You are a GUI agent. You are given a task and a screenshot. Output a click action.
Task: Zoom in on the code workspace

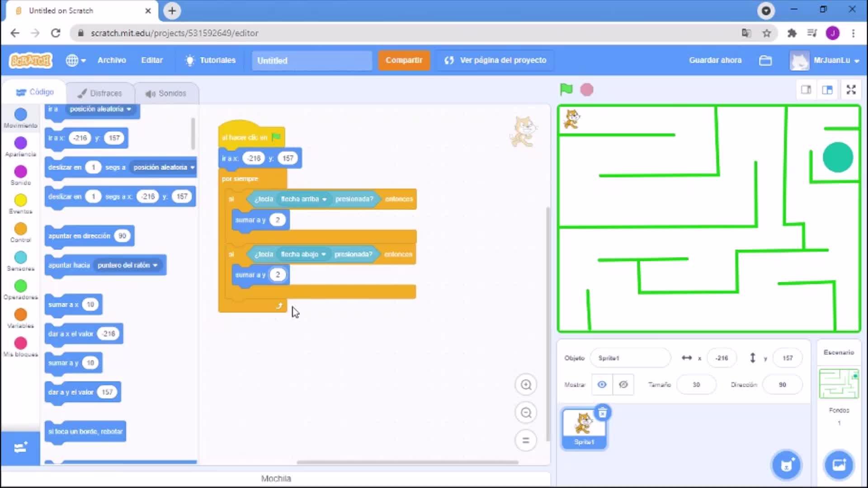[x=526, y=385]
